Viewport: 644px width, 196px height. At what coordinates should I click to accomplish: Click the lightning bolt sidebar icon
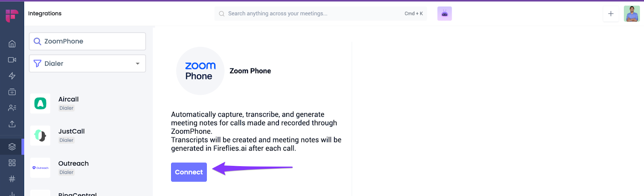pos(12,76)
